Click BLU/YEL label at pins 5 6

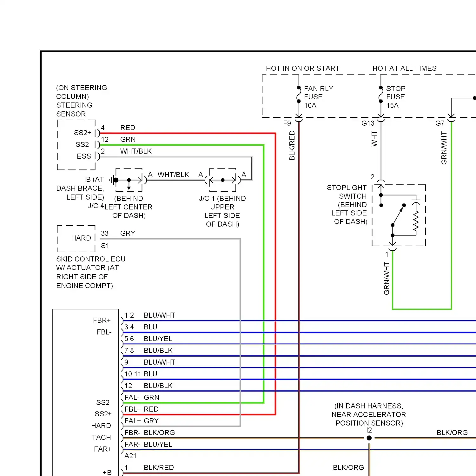(158, 339)
